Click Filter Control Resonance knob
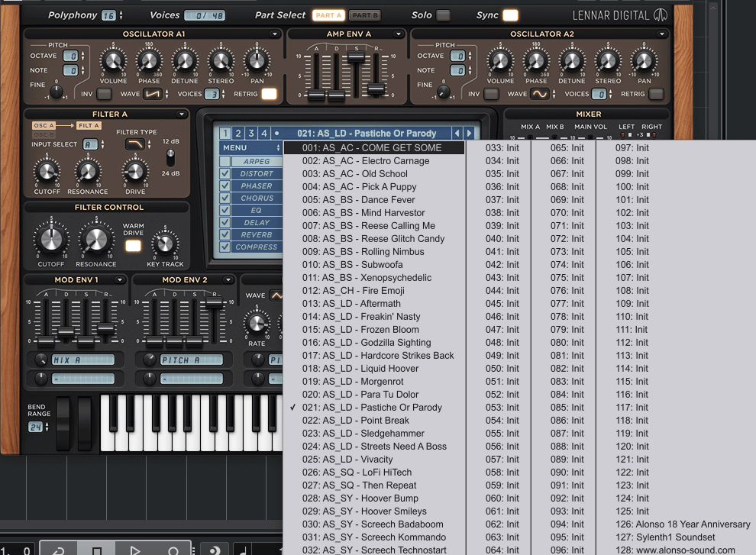This screenshot has height=555, width=756. click(96, 239)
